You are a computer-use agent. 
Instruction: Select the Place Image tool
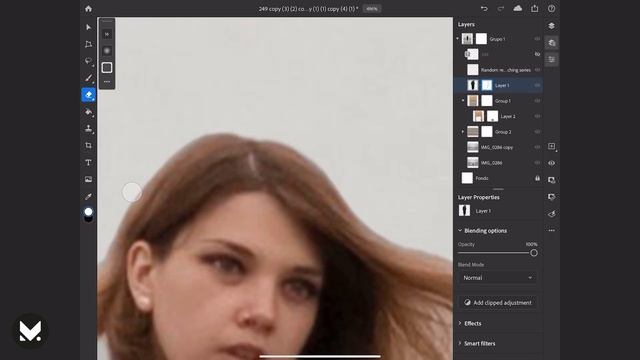89,179
